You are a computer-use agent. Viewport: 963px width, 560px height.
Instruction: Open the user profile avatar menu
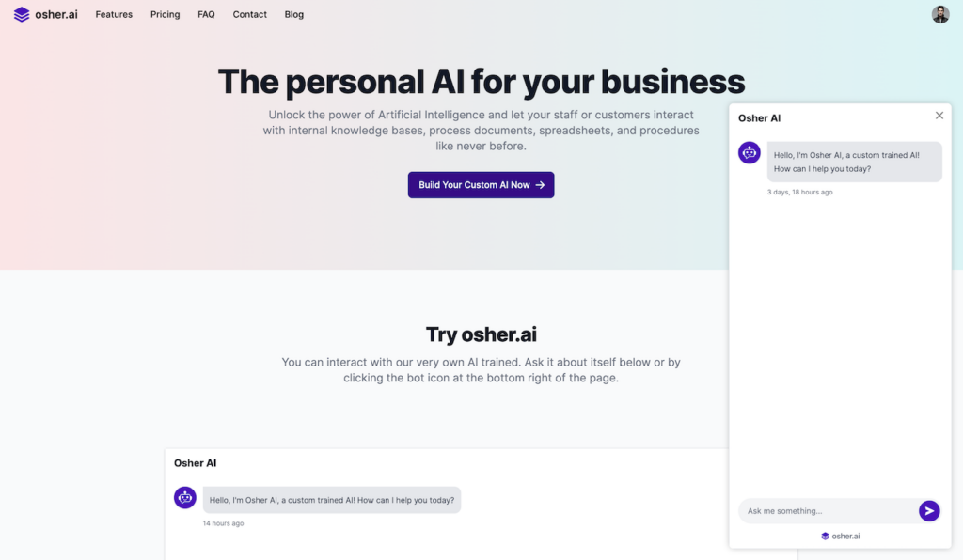pos(940,14)
